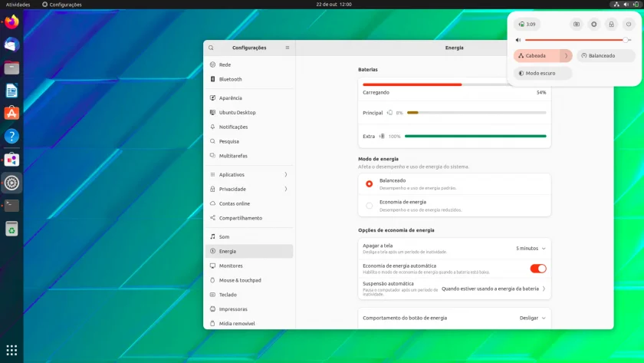
Task: Open Teclado settings
Action: click(x=249, y=295)
